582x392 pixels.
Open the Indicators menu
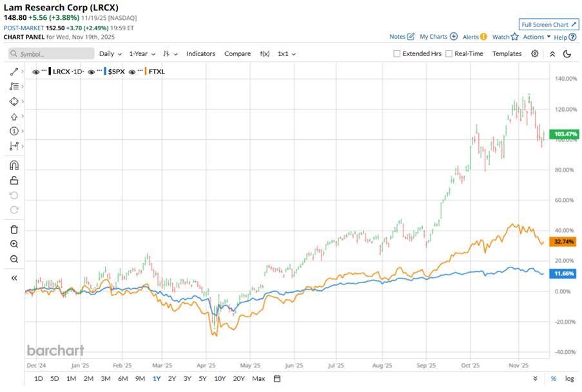(x=200, y=54)
